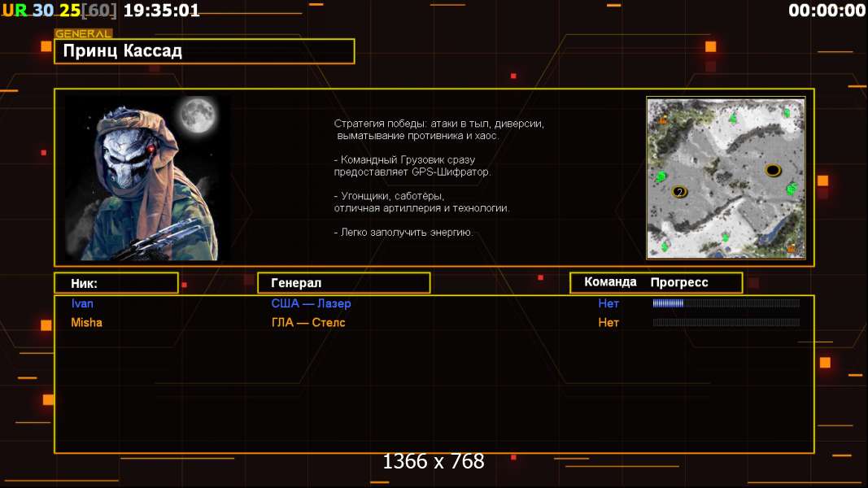The height and width of the screenshot is (488, 868).
Task: Click Ivan's team value Нет
Action: (x=608, y=303)
